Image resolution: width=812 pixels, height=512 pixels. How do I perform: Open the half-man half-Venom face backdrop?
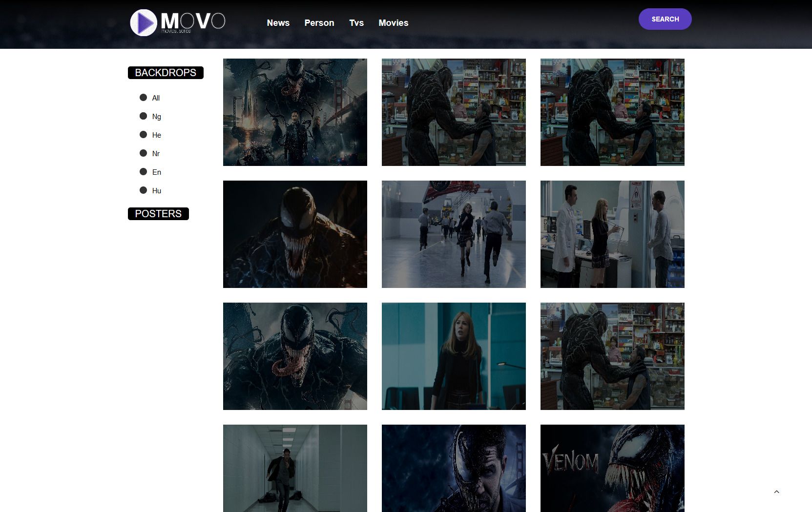coord(454,468)
